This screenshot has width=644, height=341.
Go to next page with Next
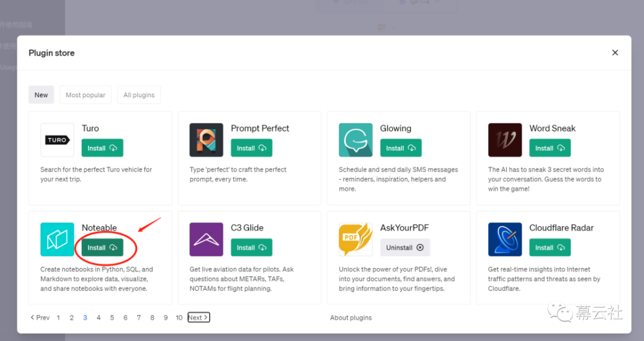[x=199, y=318]
